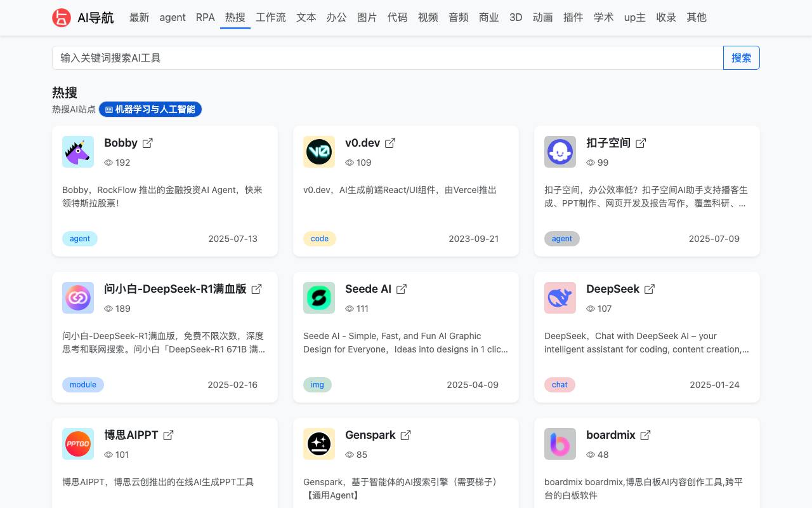Viewport: 812px width, 508px height.
Task: Open the RPA category tab
Action: click(x=206, y=18)
